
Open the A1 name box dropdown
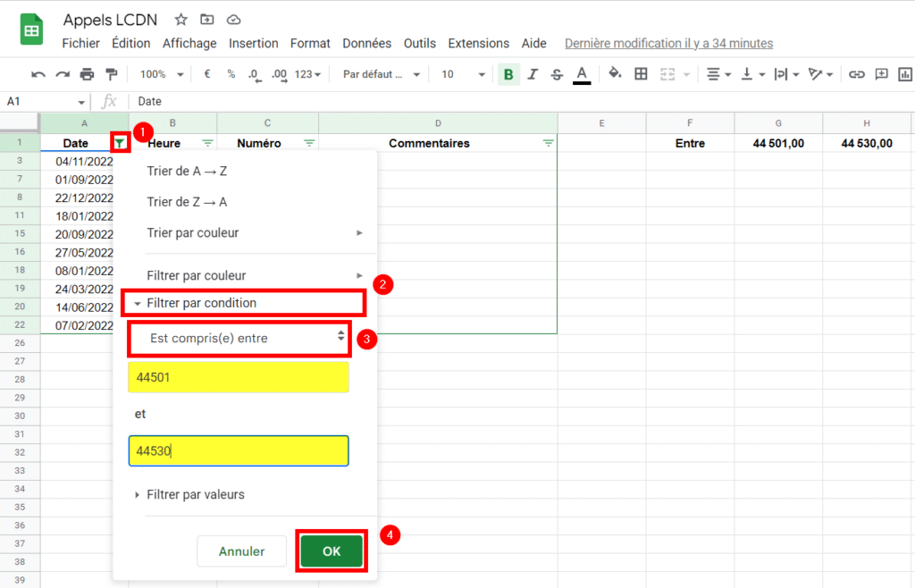tap(81, 102)
